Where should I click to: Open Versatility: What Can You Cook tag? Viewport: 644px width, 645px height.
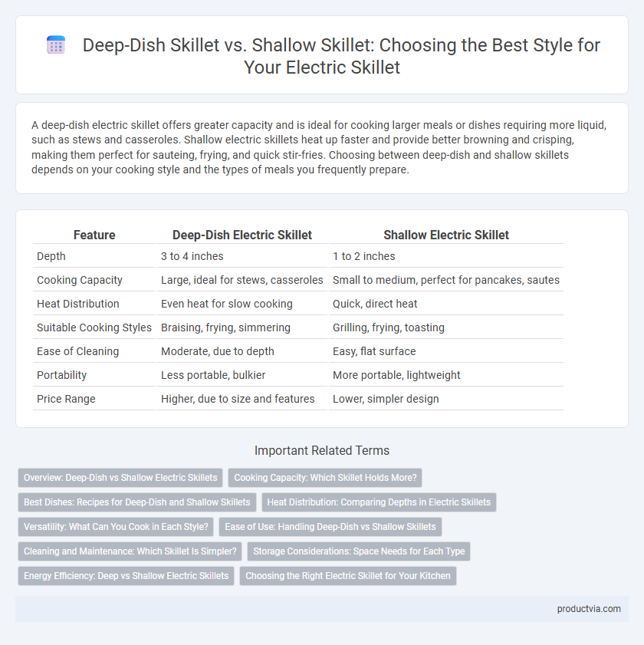click(x=116, y=527)
